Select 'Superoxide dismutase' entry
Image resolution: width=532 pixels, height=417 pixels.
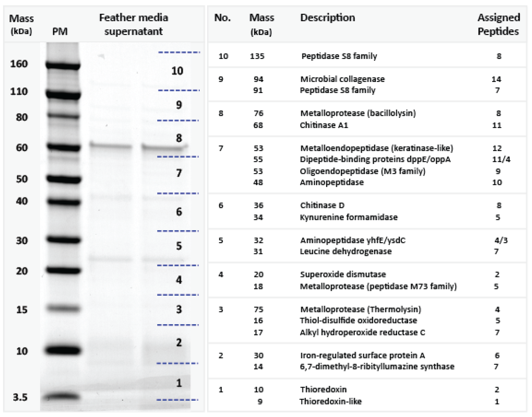coord(343,274)
